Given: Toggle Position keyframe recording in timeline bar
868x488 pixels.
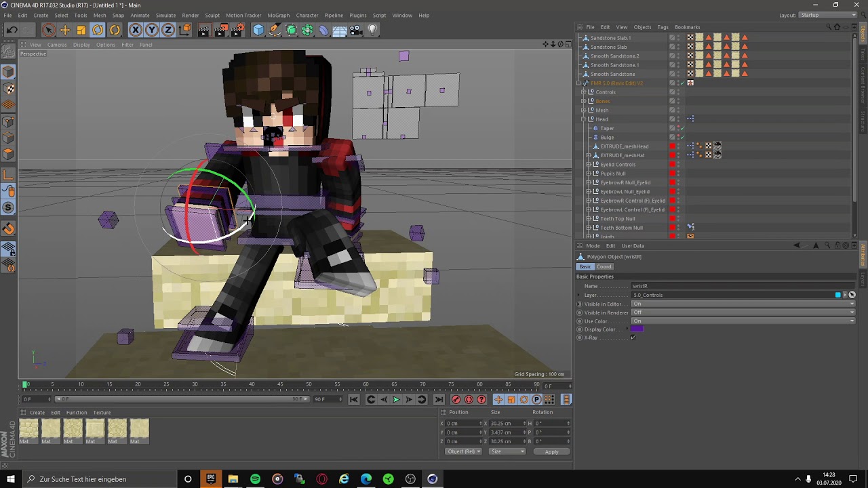Looking at the screenshot, I should (x=498, y=400).
